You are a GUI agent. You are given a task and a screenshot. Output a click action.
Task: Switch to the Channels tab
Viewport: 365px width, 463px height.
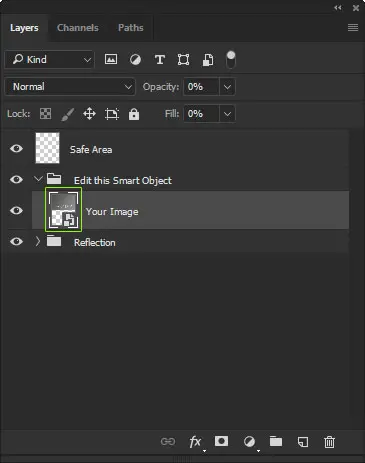tap(78, 28)
